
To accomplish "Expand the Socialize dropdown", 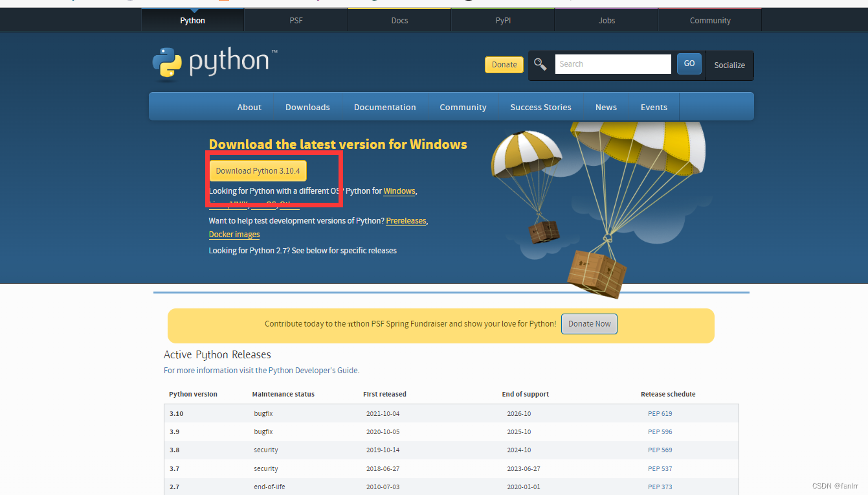I will point(729,65).
